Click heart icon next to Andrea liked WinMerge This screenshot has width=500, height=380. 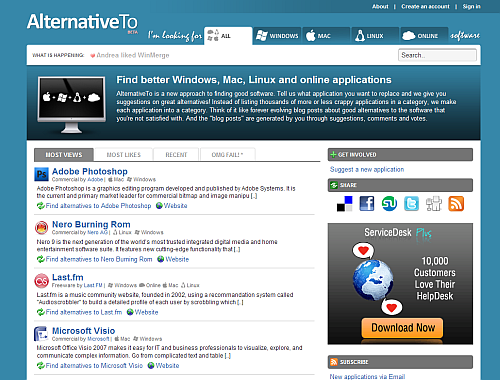coord(93,56)
